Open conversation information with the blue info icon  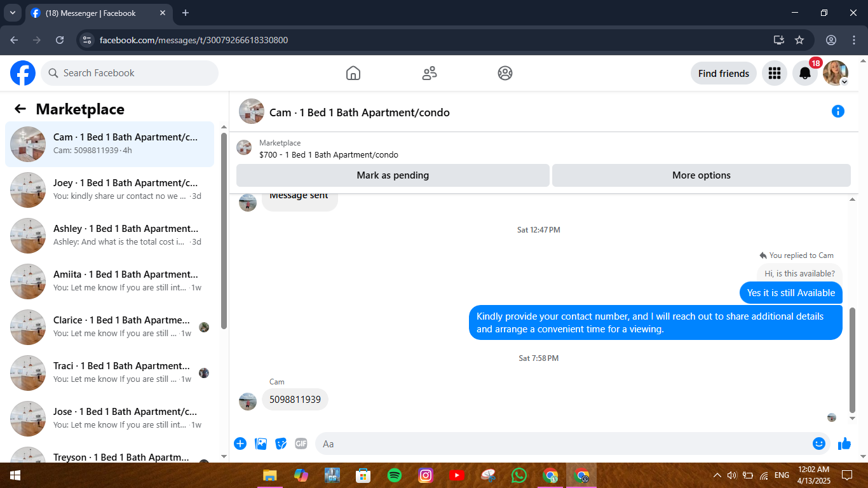point(838,112)
